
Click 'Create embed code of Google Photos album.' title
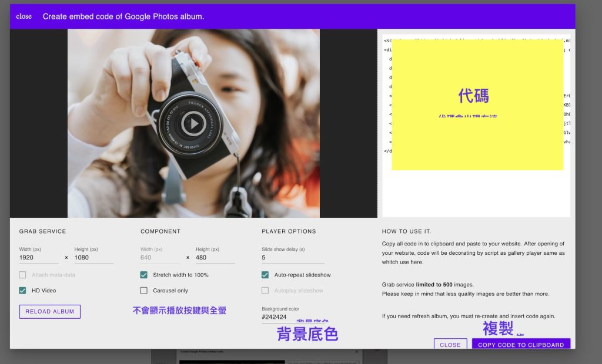tap(123, 16)
